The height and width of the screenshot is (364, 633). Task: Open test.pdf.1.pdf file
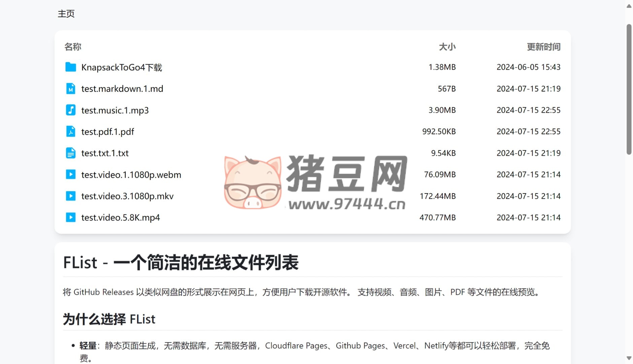[107, 132]
